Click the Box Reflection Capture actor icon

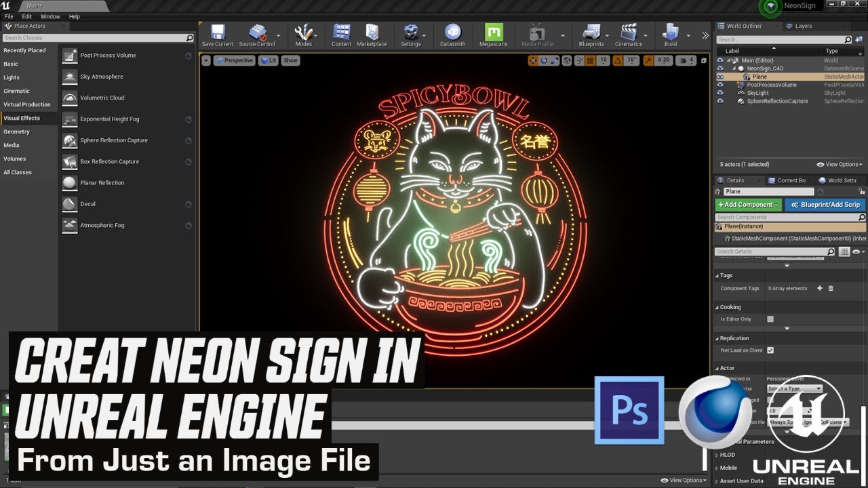point(69,161)
